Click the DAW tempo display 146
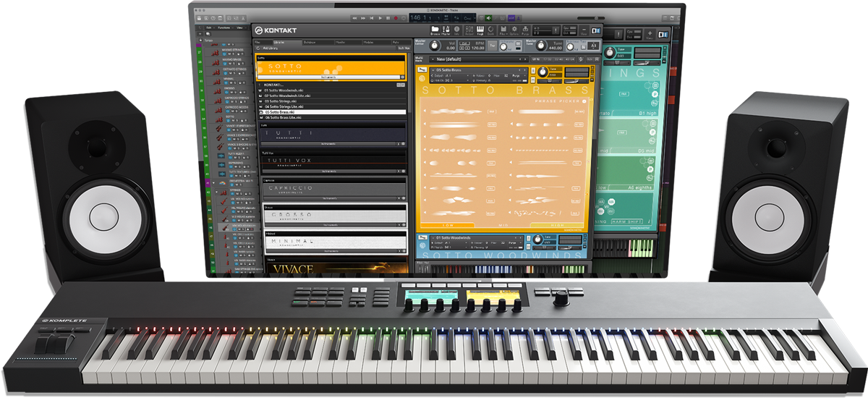Viewport: 868px width, 398px height. (415, 18)
